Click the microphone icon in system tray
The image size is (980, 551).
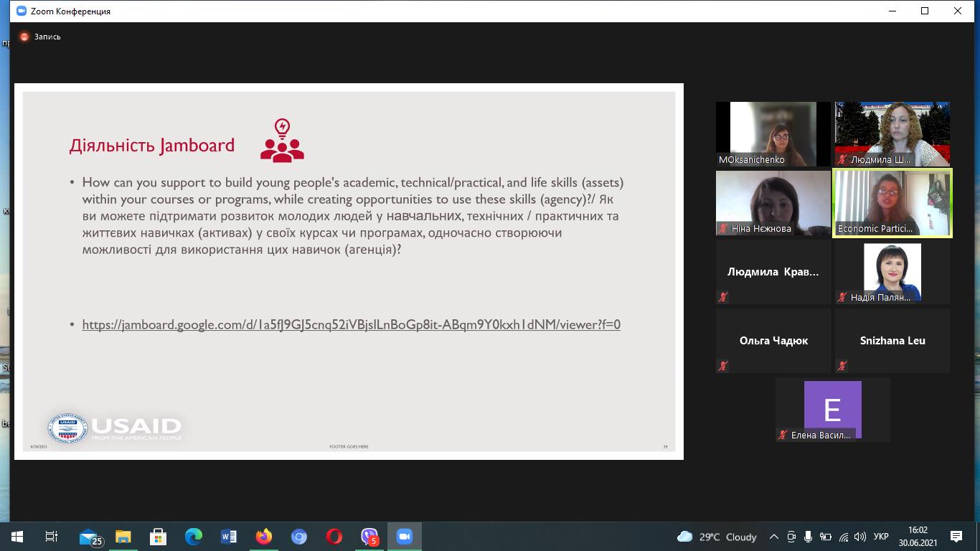809,537
